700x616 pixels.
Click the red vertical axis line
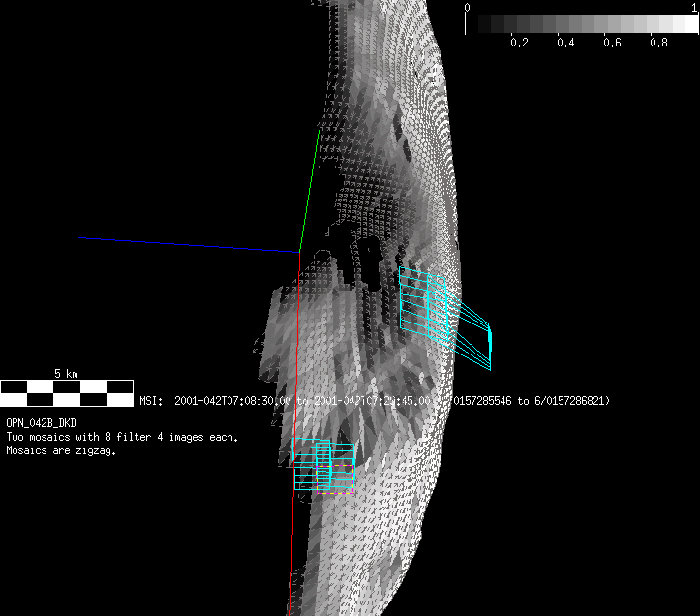295,433
